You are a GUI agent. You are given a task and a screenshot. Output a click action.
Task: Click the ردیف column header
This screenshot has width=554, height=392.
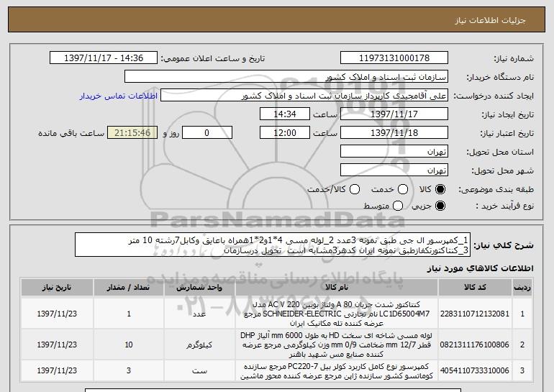pos(522,288)
